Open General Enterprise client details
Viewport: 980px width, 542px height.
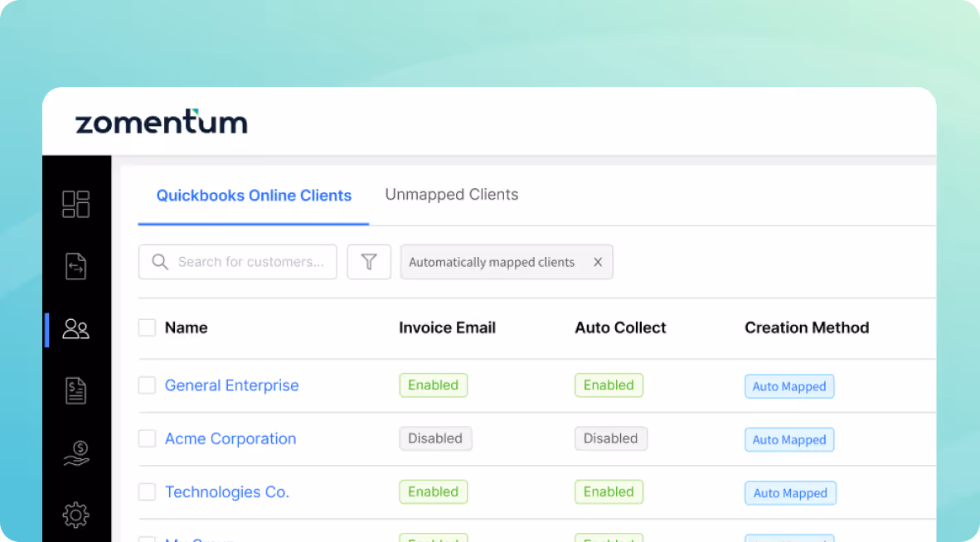click(x=231, y=385)
